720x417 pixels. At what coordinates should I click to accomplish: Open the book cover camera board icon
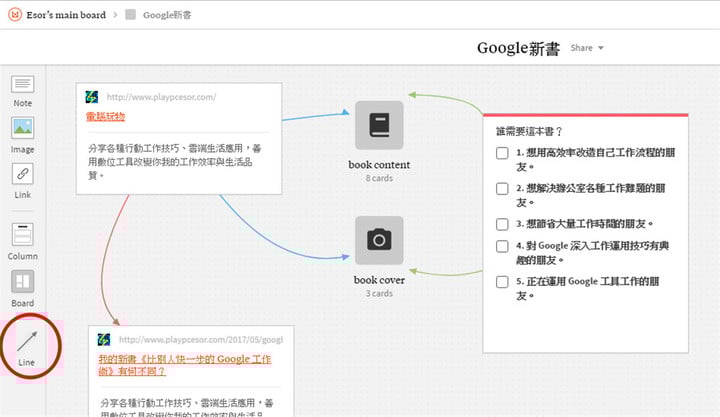[379, 240]
